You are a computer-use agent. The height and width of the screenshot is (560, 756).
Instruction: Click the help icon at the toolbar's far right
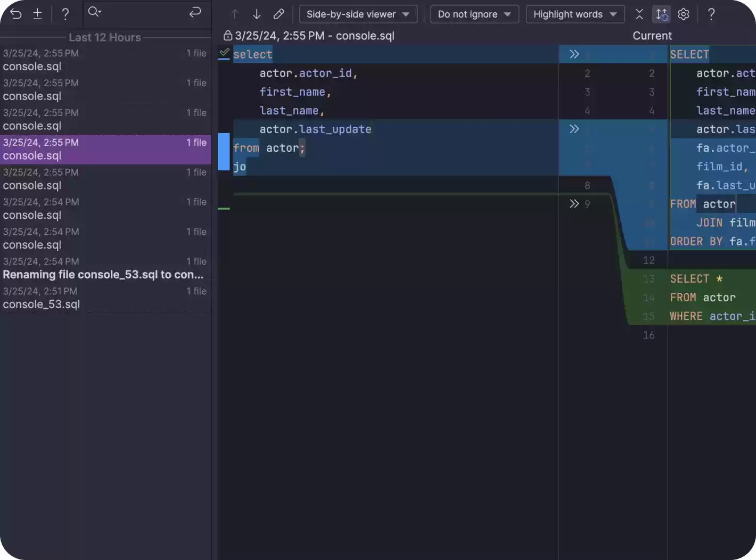coord(711,14)
